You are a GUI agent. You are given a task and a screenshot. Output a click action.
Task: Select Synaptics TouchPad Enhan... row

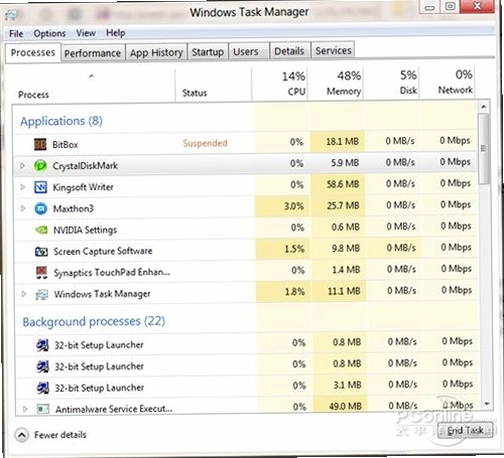[x=247, y=271]
